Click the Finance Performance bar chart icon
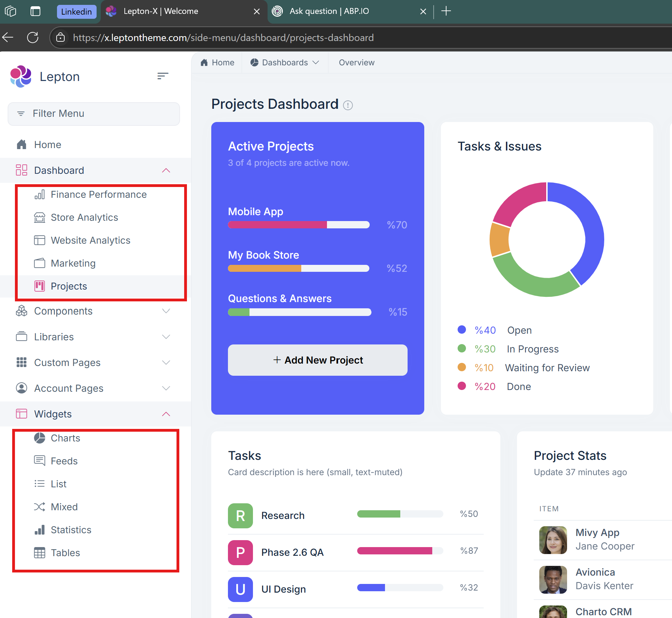Viewport: 672px width, 618px height. pos(40,195)
